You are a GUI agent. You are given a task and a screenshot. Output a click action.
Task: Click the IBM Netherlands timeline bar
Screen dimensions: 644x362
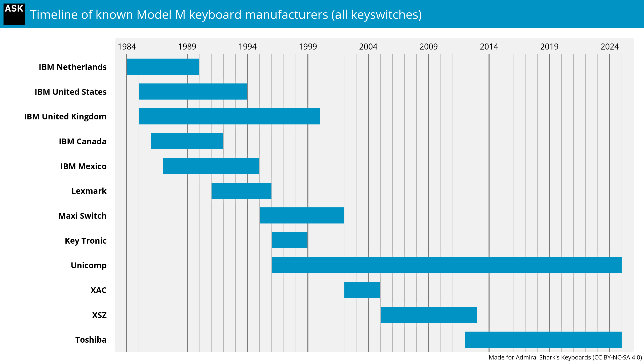point(163,67)
